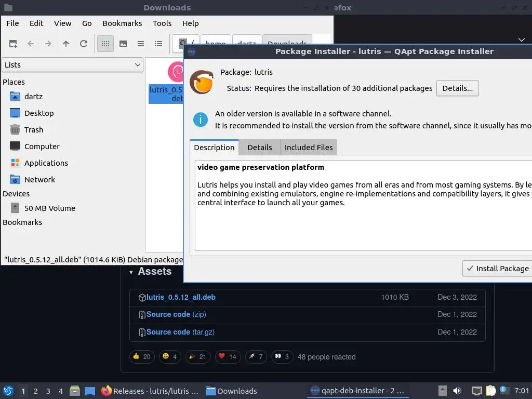Screen dimensions: 532x399
Task: Switch to Firefox Releases lutris taskbar entry
Action: click(x=150, y=391)
